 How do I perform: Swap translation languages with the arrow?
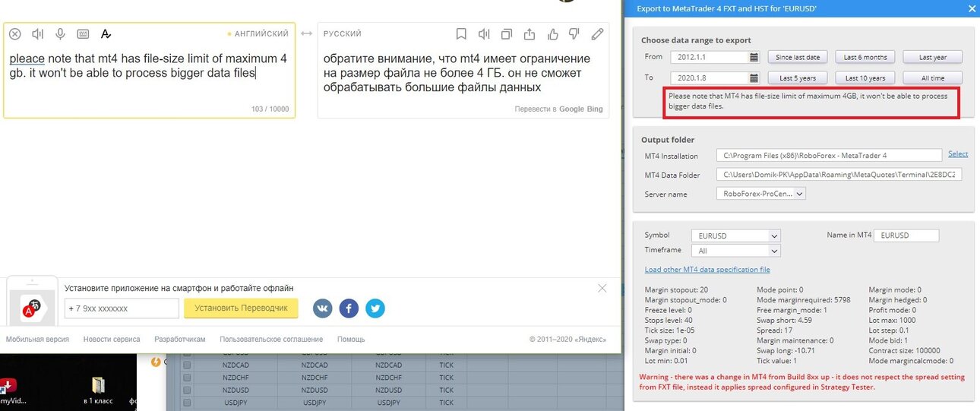pos(307,34)
